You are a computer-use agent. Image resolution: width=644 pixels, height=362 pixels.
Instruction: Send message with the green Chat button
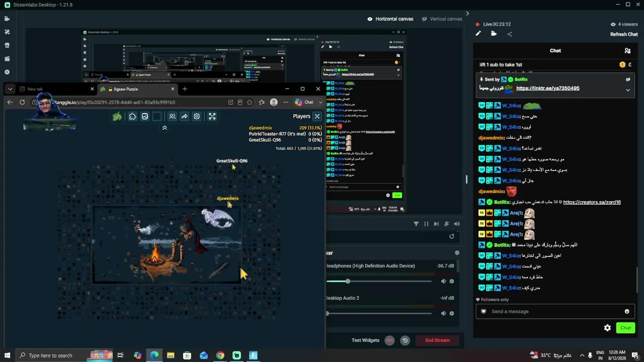625,328
